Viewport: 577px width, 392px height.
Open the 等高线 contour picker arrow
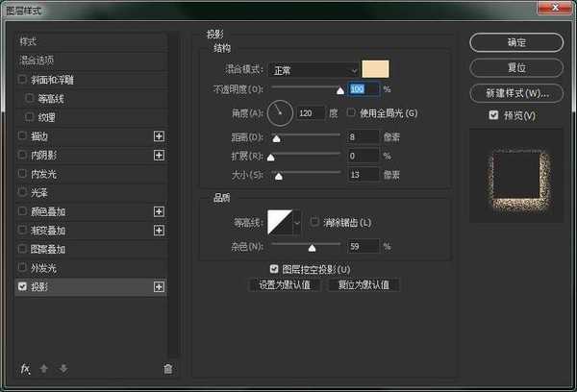pyautogui.click(x=297, y=223)
